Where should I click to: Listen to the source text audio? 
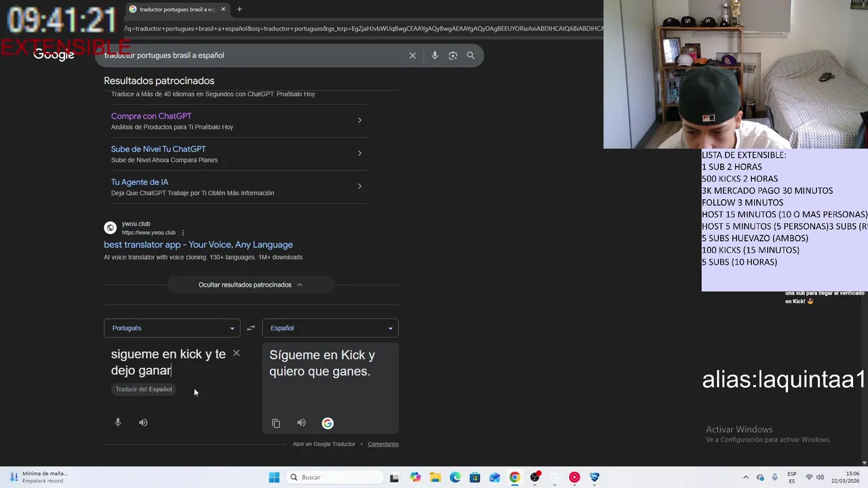(143, 422)
